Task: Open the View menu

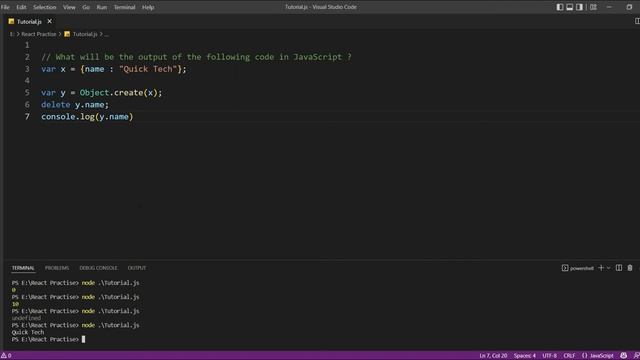Action: pyautogui.click(x=69, y=7)
